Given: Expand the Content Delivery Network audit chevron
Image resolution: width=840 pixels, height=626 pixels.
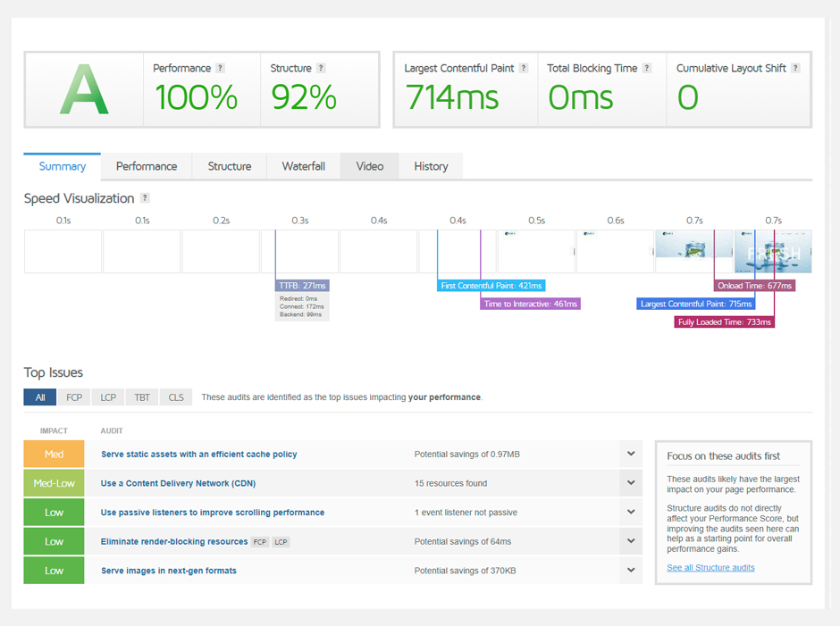Looking at the screenshot, I should coord(631,483).
